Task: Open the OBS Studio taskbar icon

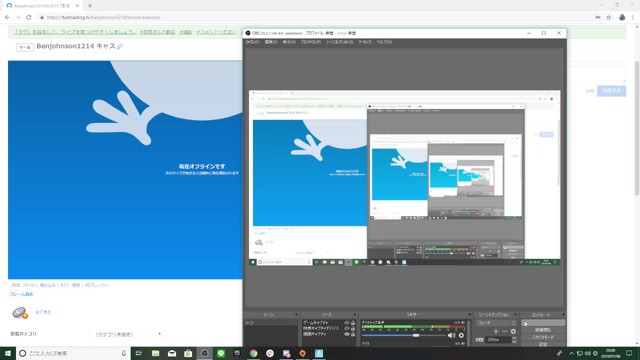Action: pyautogui.click(x=204, y=353)
